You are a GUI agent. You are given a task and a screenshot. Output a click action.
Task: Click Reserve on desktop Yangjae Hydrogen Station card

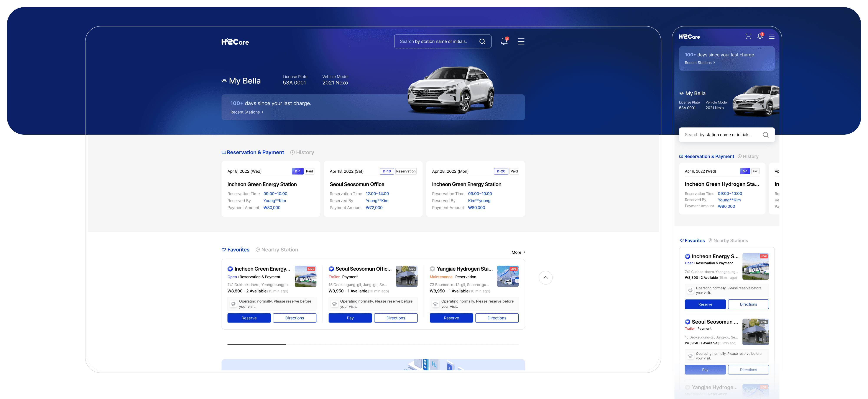[451, 318]
